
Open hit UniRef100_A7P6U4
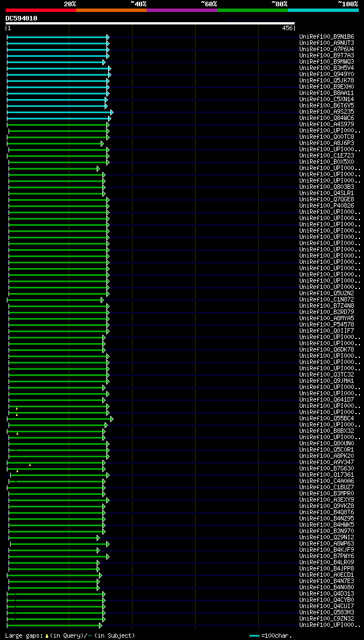point(326,49)
